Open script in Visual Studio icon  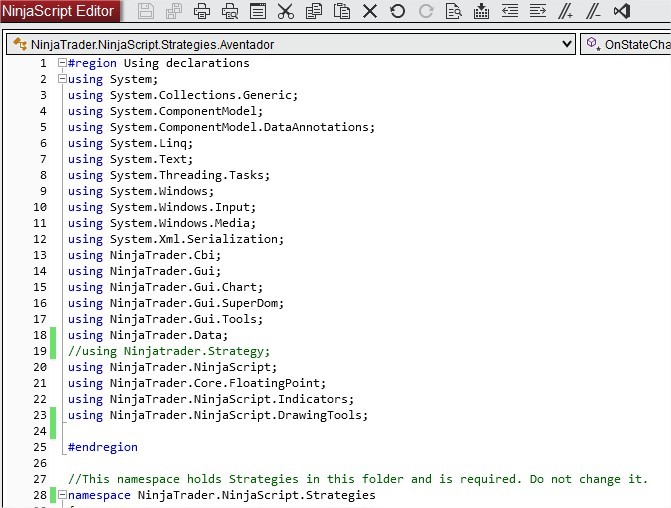[622, 11]
